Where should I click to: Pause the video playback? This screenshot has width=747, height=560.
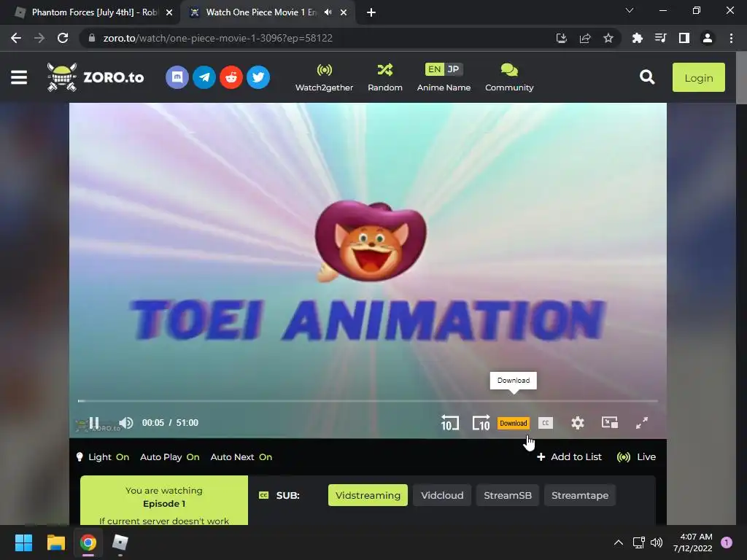coord(94,423)
